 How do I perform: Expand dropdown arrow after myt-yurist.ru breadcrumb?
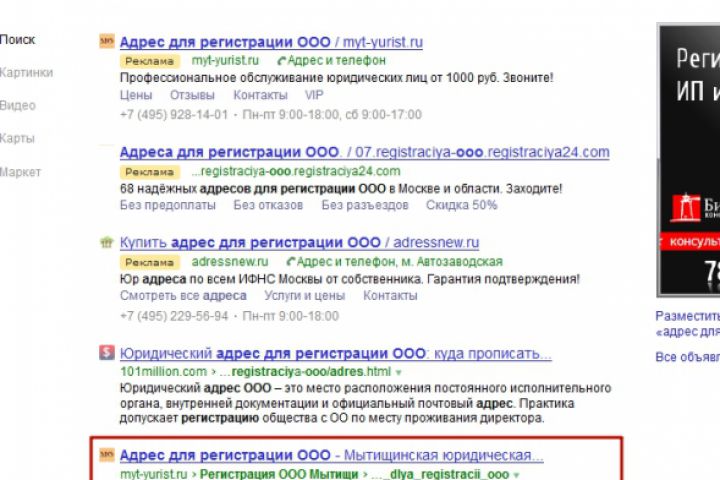pyautogui.click(x=516, y=475)
